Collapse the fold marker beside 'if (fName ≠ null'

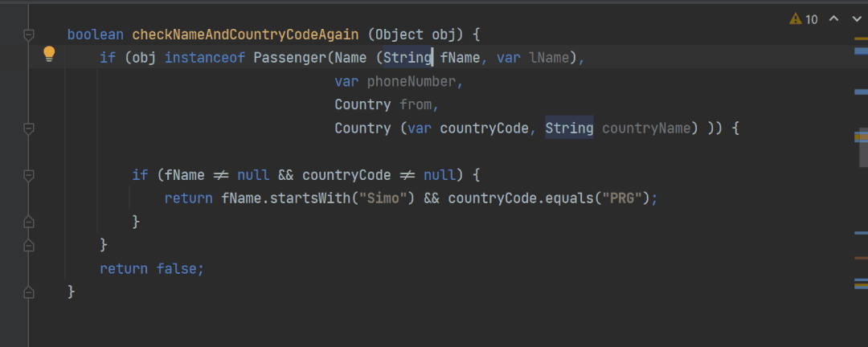[29, 175]
